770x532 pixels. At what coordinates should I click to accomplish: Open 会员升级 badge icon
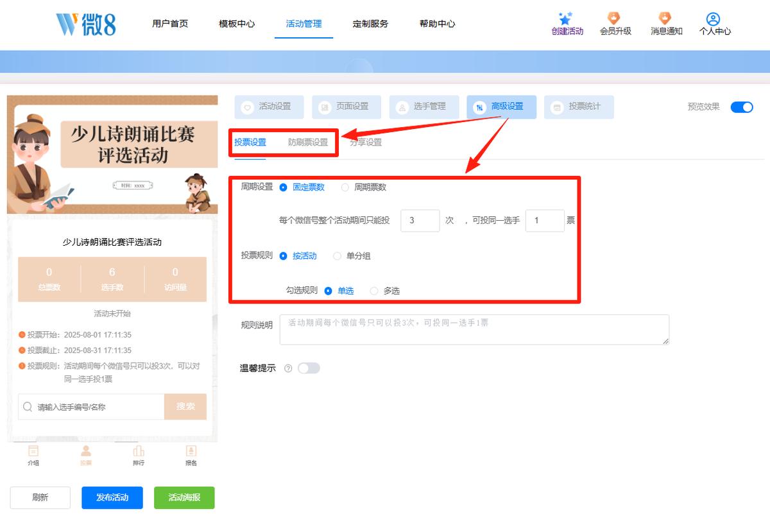(614, 19)
